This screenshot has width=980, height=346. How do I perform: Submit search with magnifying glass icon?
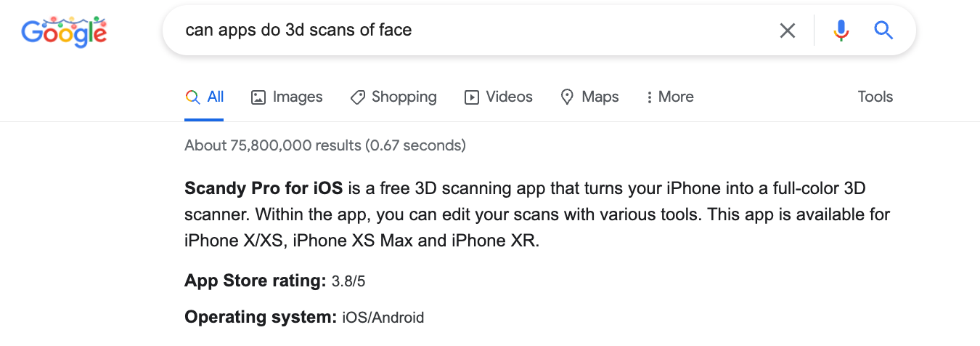pyautogui.click(x=883, y=31)
